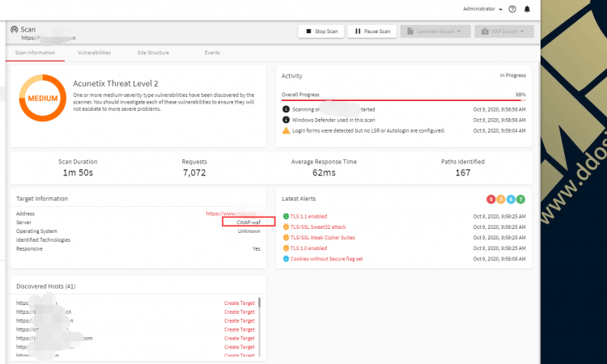Image resolution: width=607 pixels, height=364 pixels.
Task: Click the Stop Scan button
Action: (x=321, y=32)
